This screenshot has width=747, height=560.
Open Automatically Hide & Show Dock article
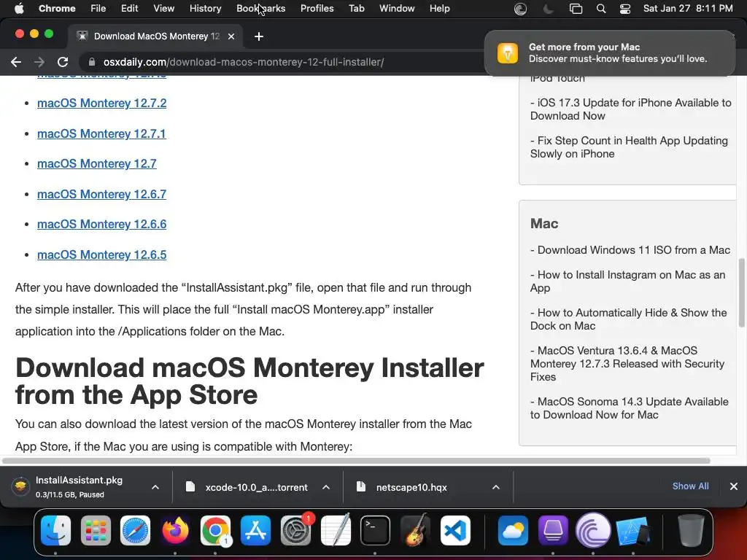(x=628, y=319)
